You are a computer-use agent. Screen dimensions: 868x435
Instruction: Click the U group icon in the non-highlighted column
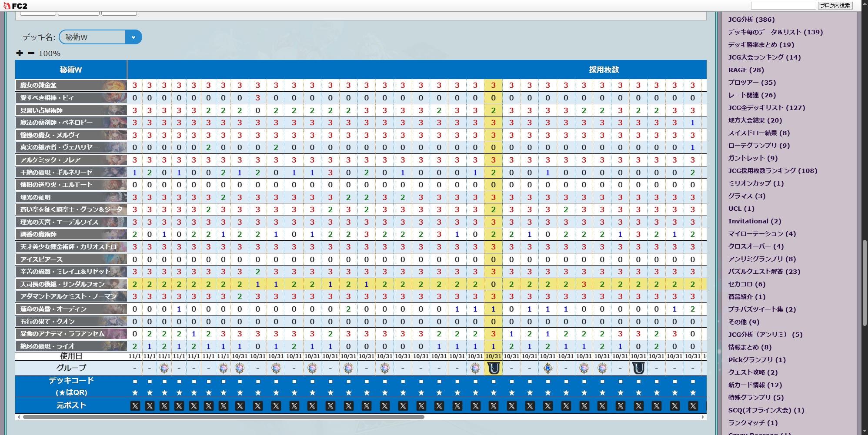click(638, 368)
